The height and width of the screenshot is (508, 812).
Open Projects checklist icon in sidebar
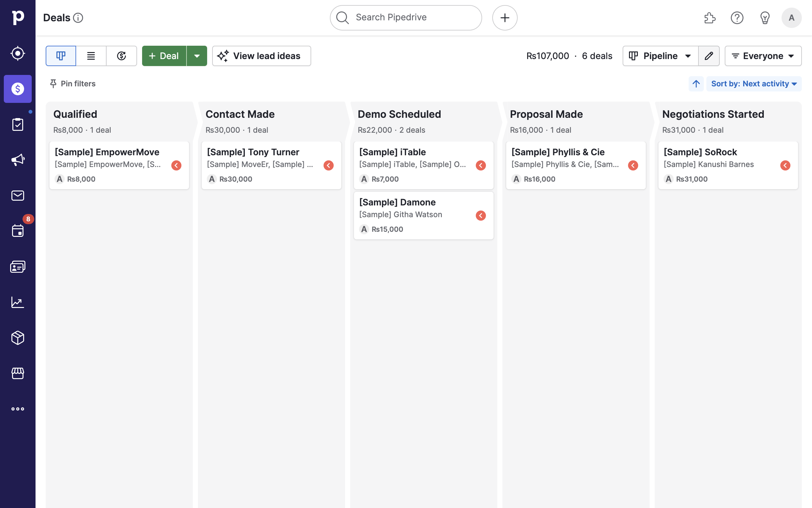(17, 125)
